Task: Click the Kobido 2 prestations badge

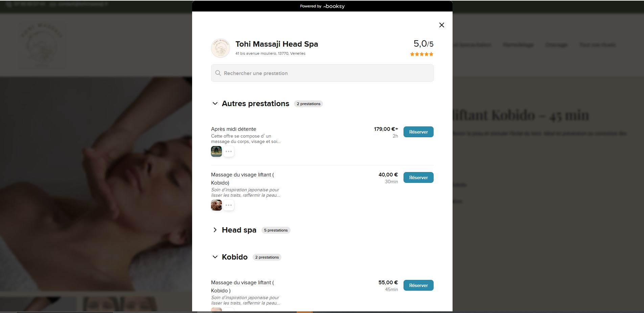Action: [x=267, y=257]
